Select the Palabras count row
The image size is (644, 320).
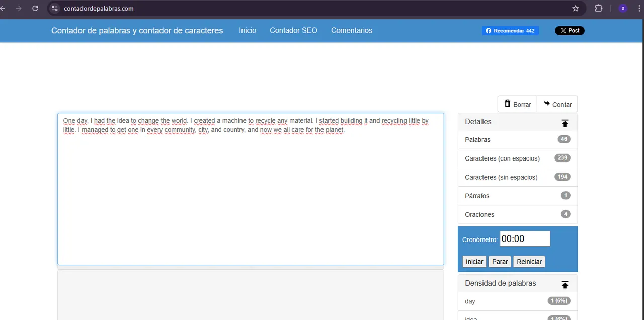tap(518, 140)
